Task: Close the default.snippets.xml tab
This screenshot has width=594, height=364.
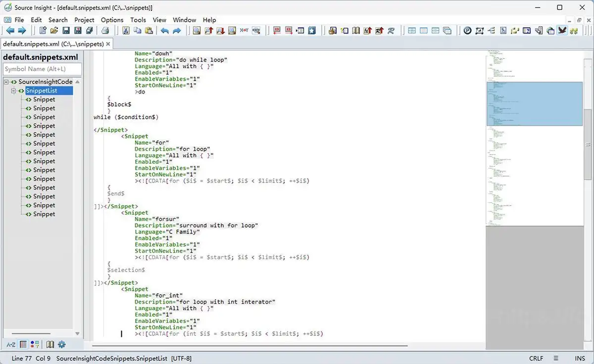Action: [108, 44]
